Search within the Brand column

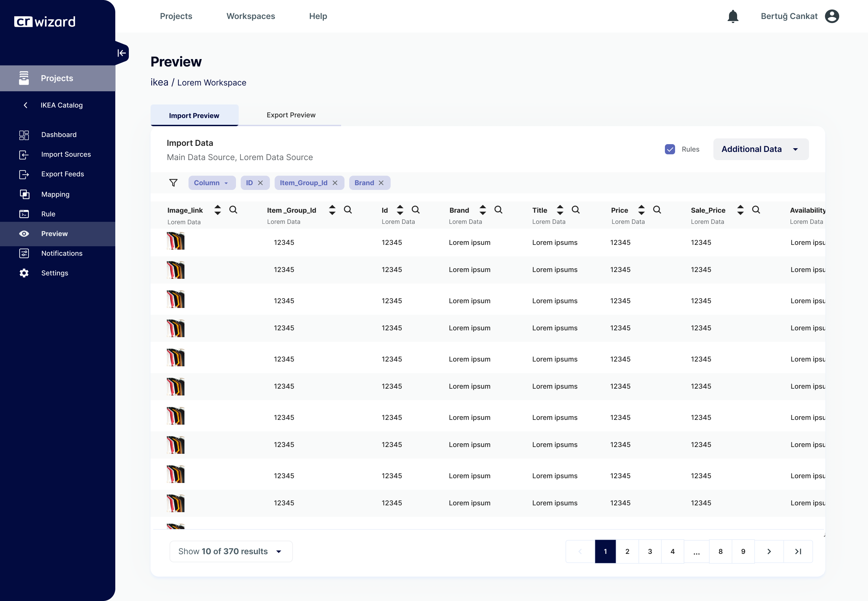point(498,210)
